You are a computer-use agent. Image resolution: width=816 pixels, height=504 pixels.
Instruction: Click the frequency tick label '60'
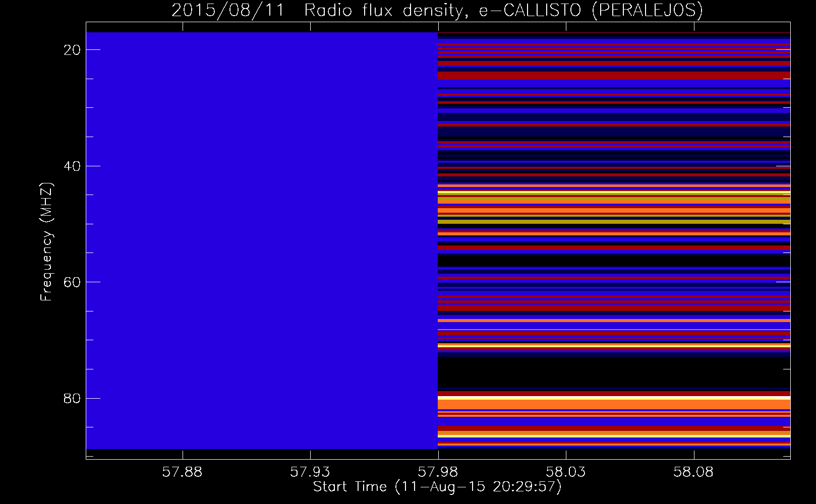(x=72, y=282)
